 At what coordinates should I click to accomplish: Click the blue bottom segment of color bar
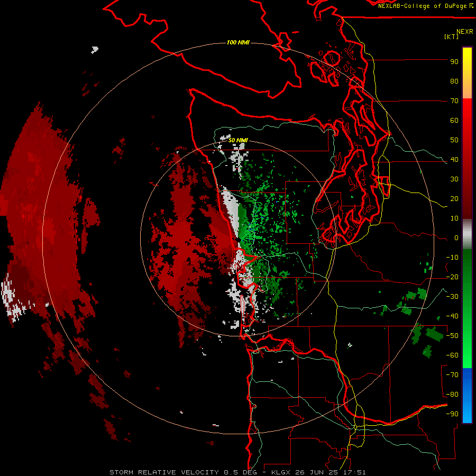467,395
